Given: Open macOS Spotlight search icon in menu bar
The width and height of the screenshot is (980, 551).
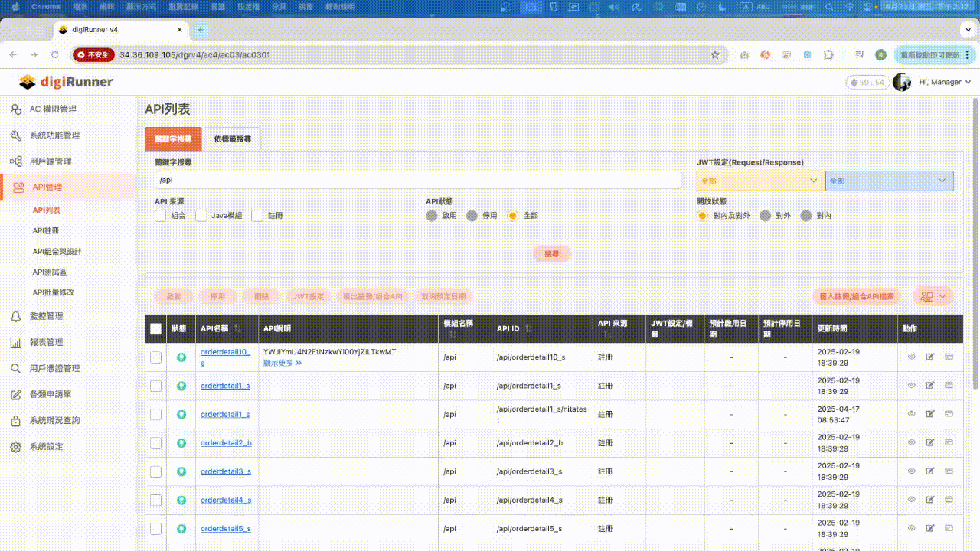Looking at the screenshot, I should [x=829, y=7].
